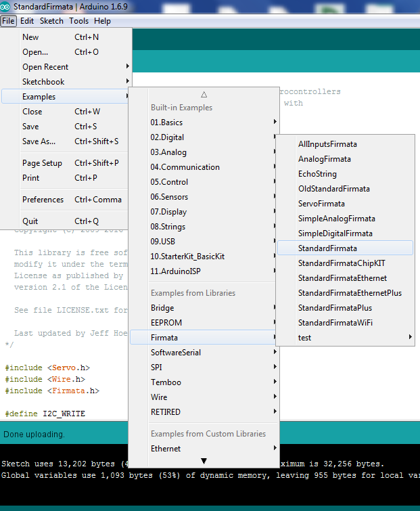Expand the 08.Strings examples
The height and width of the screenshot is (511, 420).
(204, 227)
